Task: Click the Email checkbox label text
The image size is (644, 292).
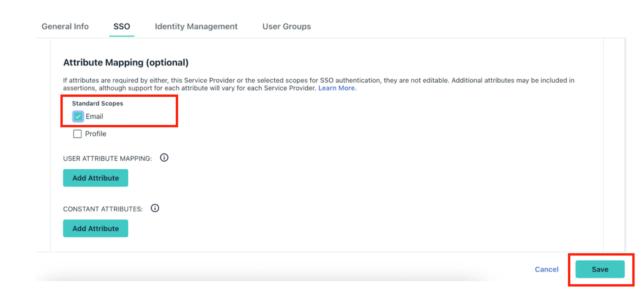Action: 94,116
